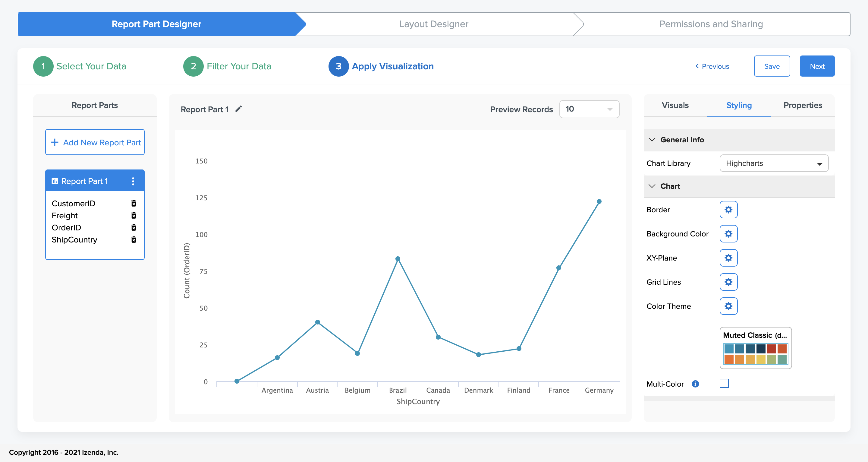
Task: Click Add New Report Part
Action: tap(95, 142)
